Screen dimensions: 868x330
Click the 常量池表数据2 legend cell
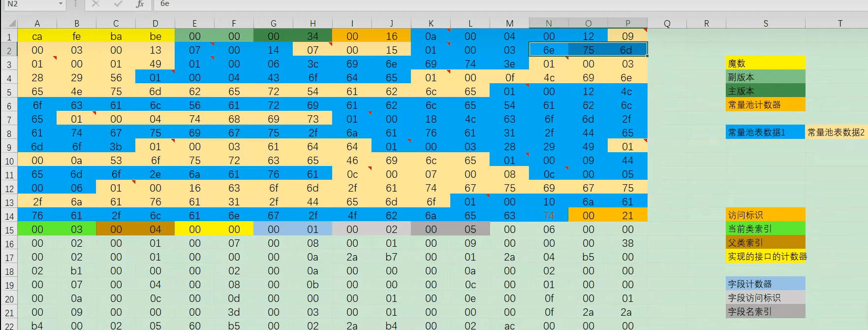(x=836, y=132)
